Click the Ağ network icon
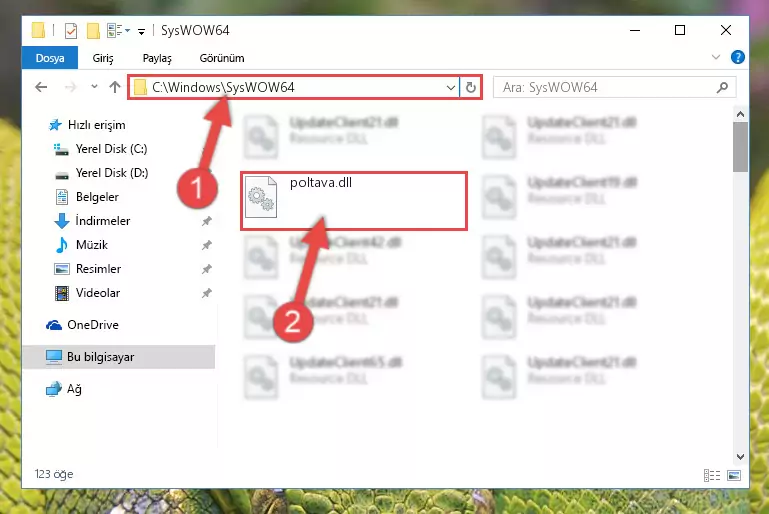The width and height of the screenshot is (769, 514). point(54,389)
